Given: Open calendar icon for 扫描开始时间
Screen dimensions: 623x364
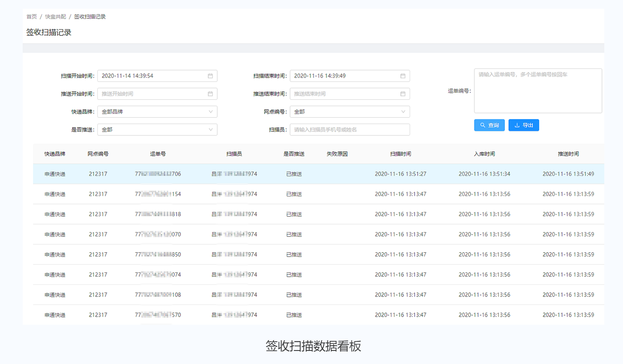Looking at the screenshot, I should click(x=210, y=76).
